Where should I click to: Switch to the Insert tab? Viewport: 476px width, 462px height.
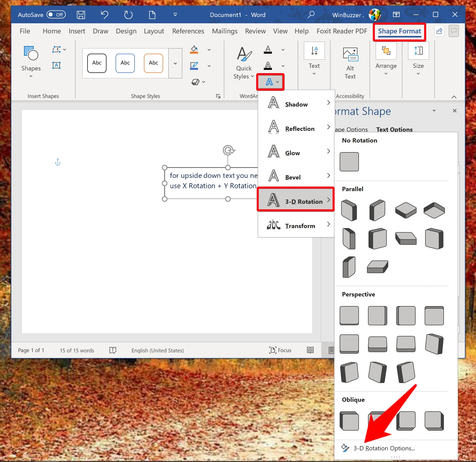[x=77, y=31]
